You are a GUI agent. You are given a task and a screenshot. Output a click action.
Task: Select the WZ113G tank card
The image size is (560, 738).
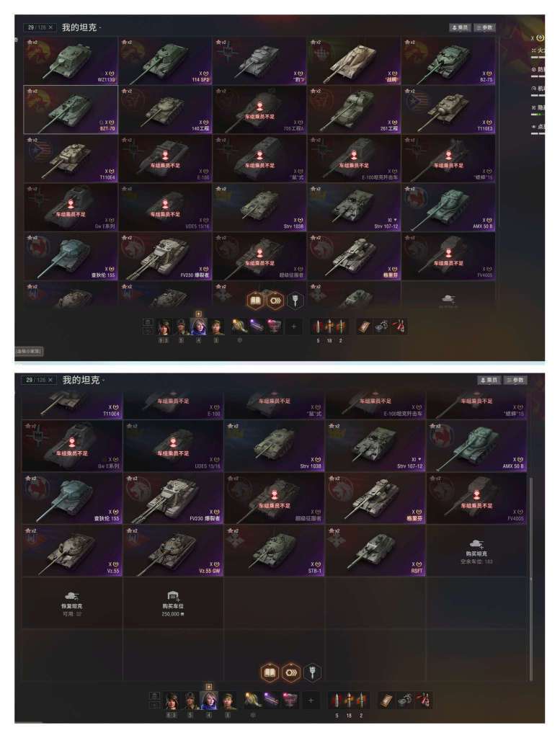(71, 61)
